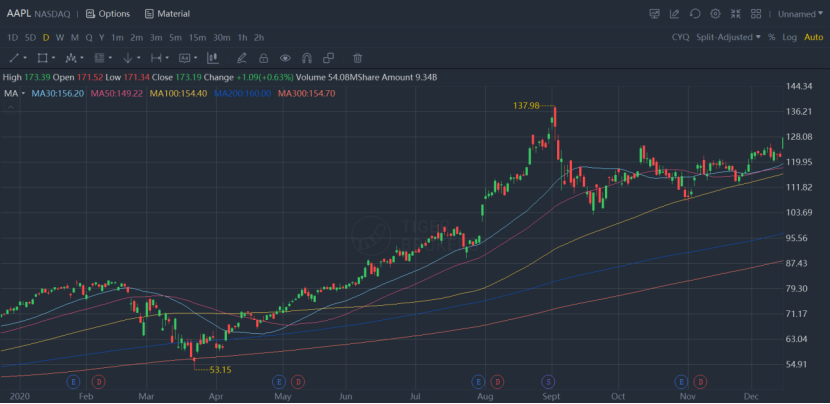Switch to the 5D timeframe

coord(30,37)
